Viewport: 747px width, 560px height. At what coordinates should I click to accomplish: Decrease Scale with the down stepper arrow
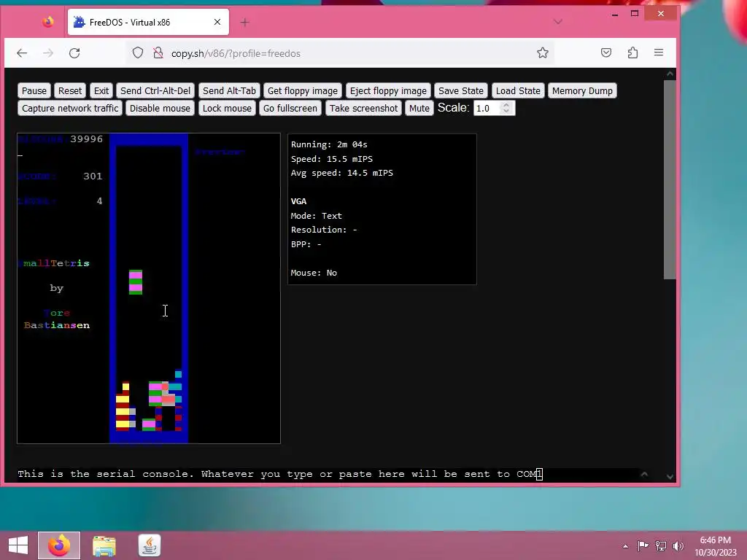(x=506, y=112)
